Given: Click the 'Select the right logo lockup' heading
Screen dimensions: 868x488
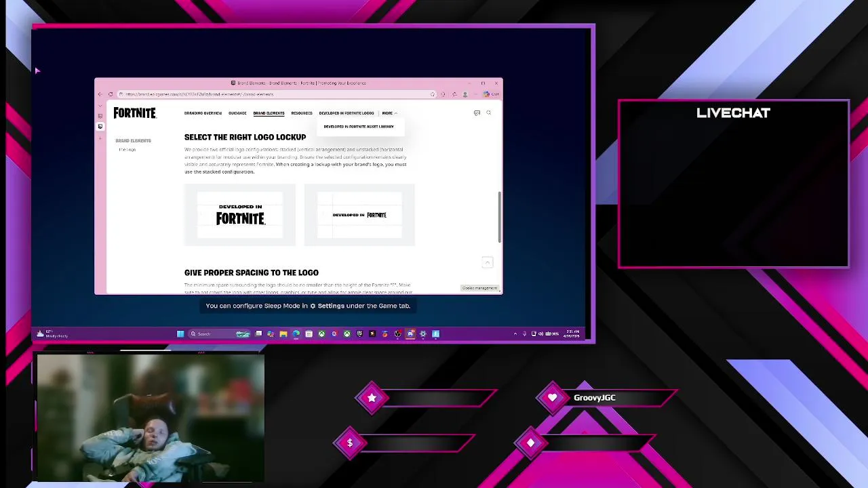Looking at the screenshot, I should tap(245, 137).
